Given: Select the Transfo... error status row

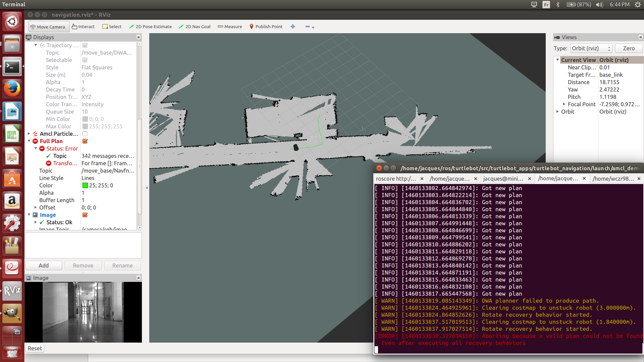Looking at the screenshot, I should coord(80,163).
